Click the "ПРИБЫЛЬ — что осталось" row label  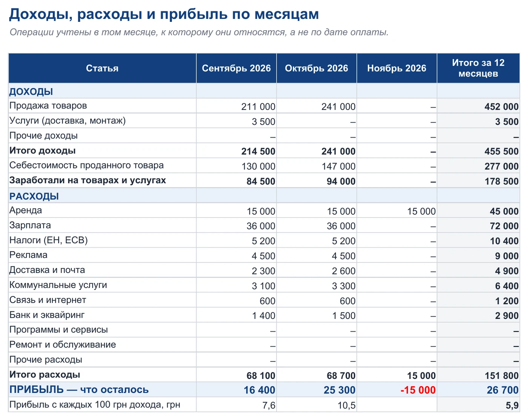click(x=79, y=390)
